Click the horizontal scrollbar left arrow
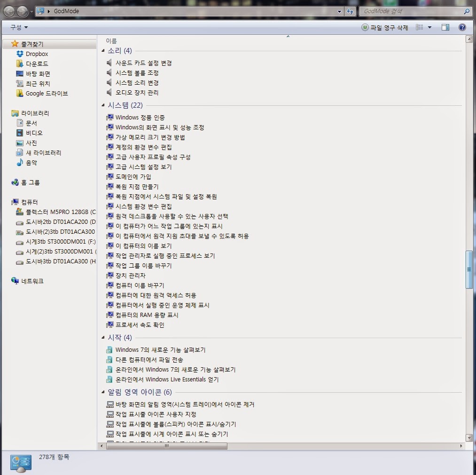 101,446
